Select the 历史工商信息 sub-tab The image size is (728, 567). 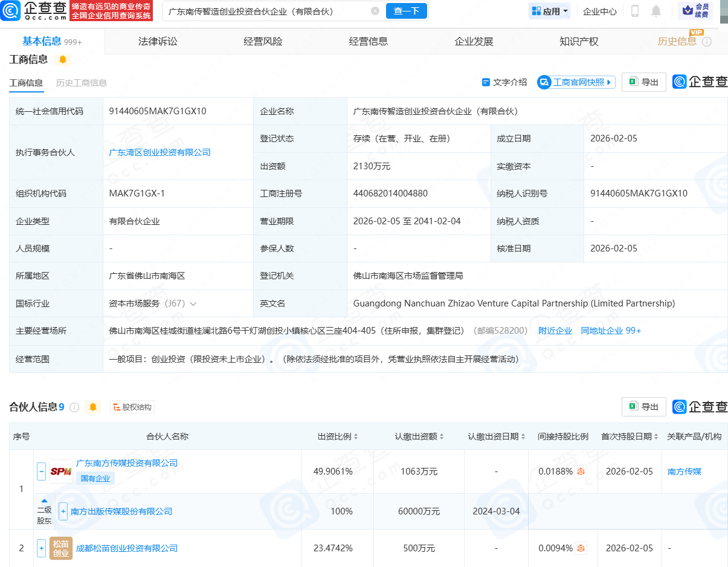[x=81, y=83]
